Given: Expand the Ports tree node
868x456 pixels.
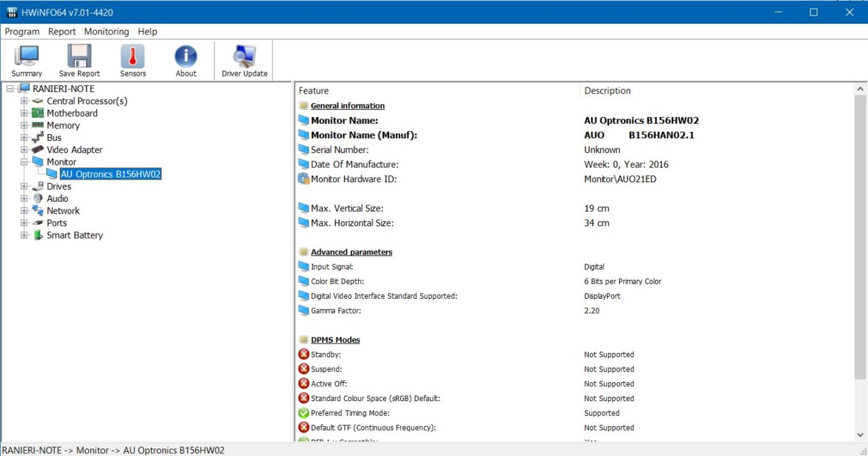Looking at the screenshot, I should pos(24,223).
